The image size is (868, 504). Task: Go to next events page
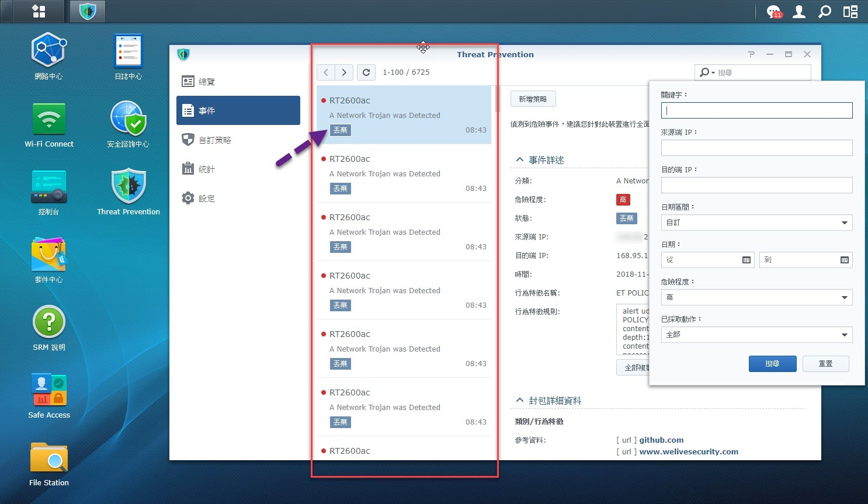pyautogui.click(x=344, y=72)
